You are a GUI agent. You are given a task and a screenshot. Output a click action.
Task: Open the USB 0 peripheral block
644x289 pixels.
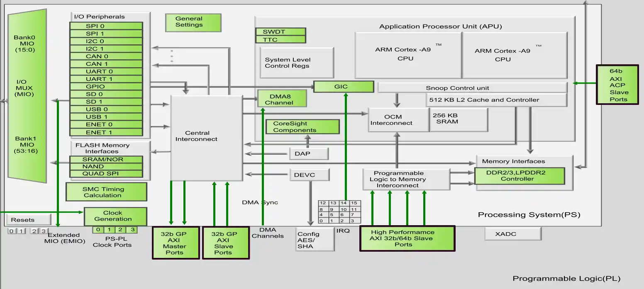(x=106, y=109)
